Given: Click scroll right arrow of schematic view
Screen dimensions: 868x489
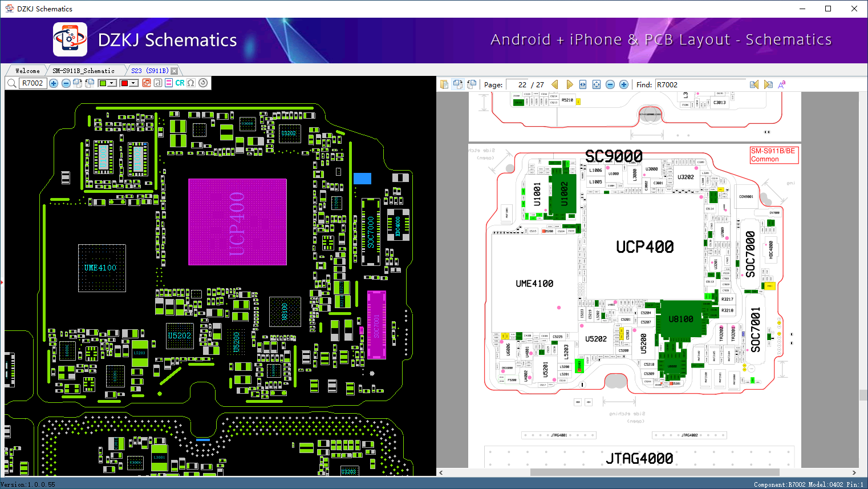Looking at the screenshot, I should click(x=854, y=472).
